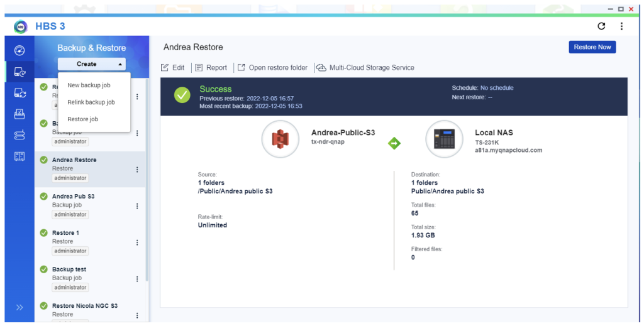The height and width of the screenshot is (326, 644).
Task: Click Open restore folder
Action: pos(272,68)
